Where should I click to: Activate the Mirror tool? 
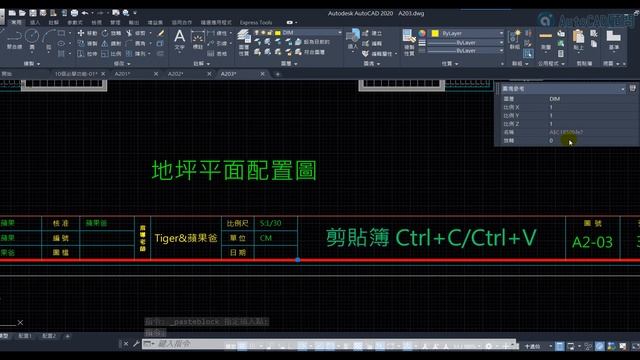click(111, 43)
